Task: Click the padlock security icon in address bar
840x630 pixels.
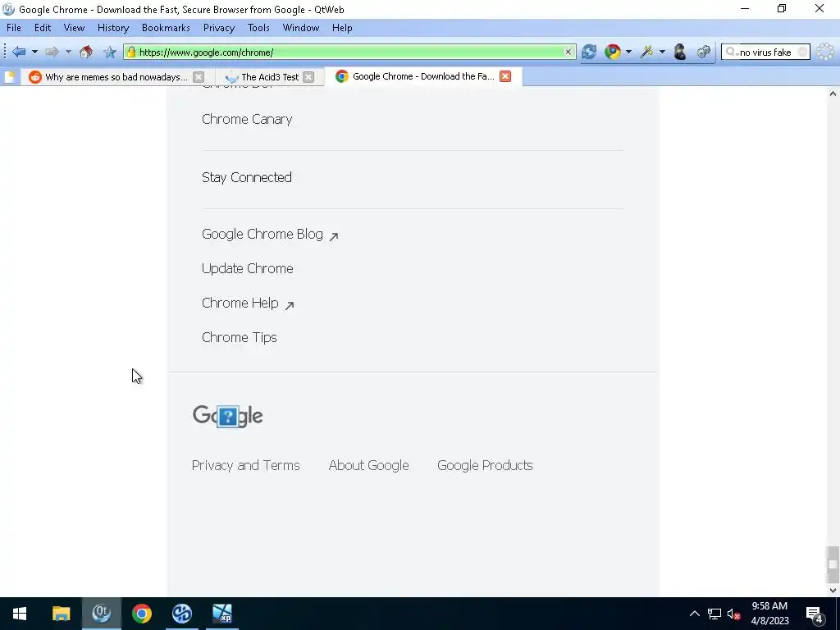Action: (x=131, y=52)
